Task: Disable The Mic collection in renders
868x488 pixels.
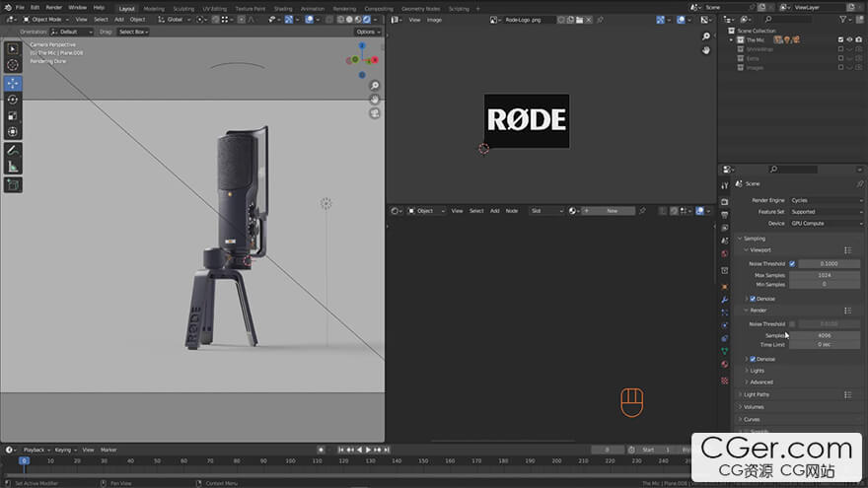Action: (x=858, y=39)
